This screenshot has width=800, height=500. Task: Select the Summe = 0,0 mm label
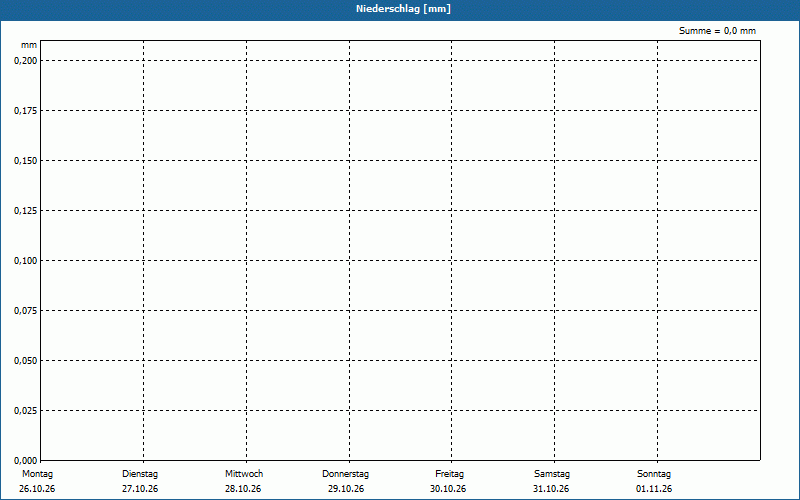717,31
